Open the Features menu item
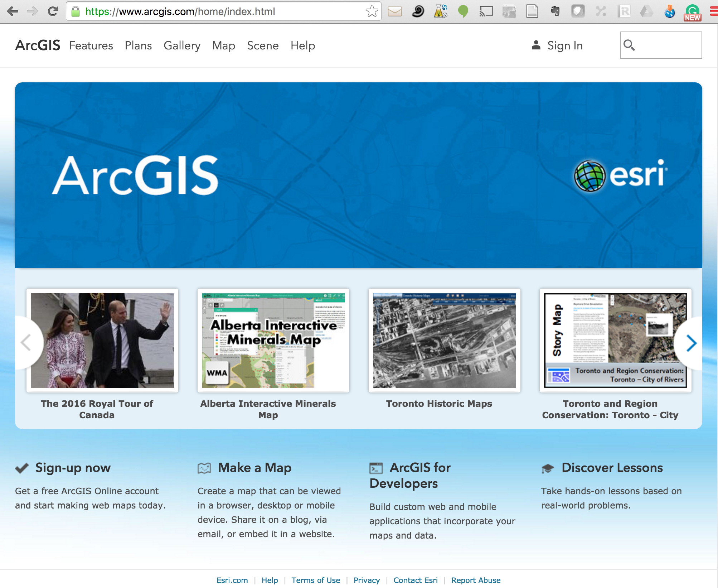 (x=91, y=45)
